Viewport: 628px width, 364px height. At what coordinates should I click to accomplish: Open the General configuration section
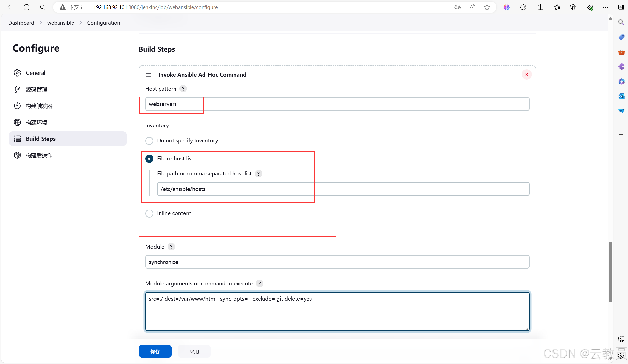pos(68,73)
